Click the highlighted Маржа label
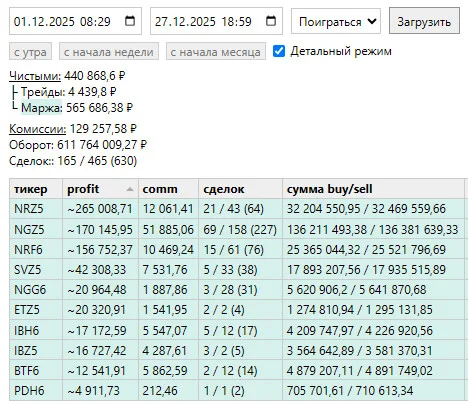 click(x=42, y=107)
